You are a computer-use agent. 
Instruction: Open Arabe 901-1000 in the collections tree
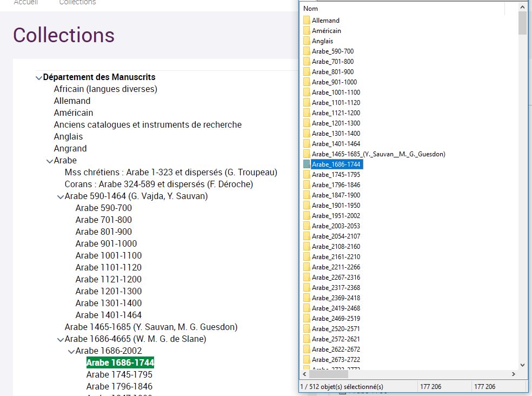point(106,243)
